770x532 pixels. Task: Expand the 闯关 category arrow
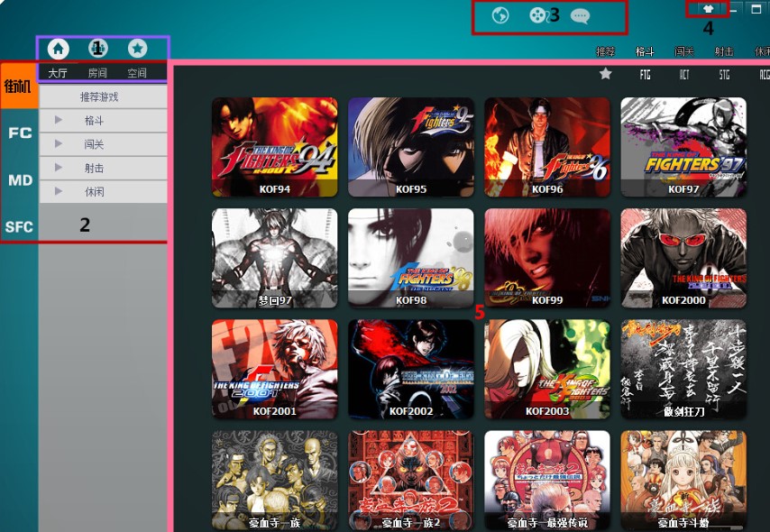(59, 143)
